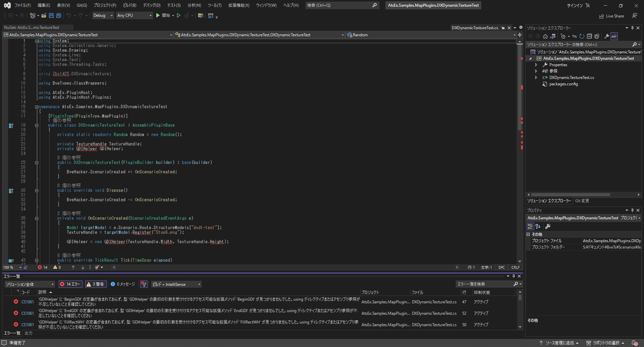Open the project scope navigation dropdown
The height and width of the screenshot is (347, 644).
87,34
